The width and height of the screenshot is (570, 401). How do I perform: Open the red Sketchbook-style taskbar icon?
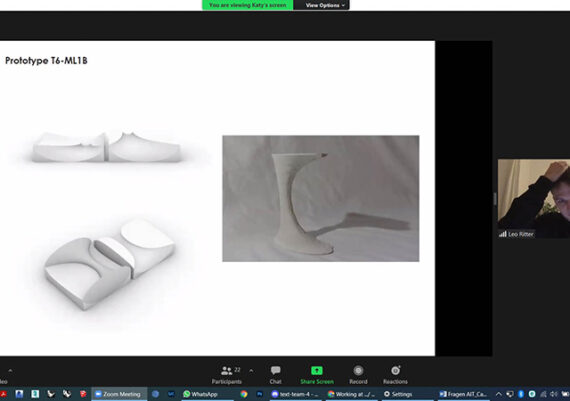(x=83, y=394)
